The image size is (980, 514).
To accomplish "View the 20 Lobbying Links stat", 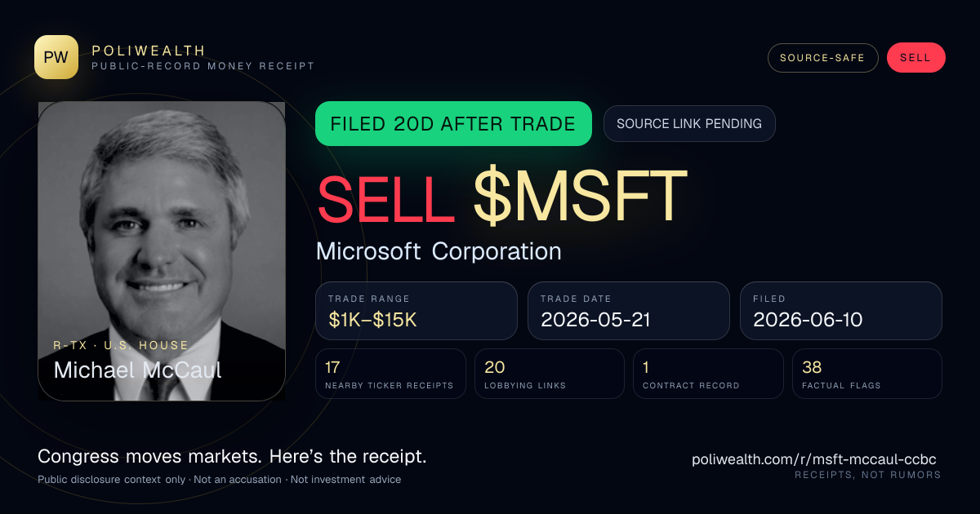I will click(x=550, y=374).
